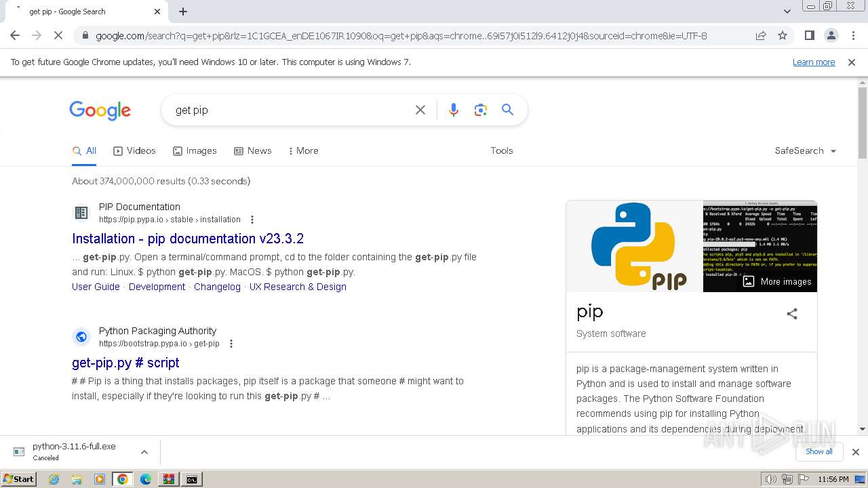Click the vertical page scrollbar
This screenshot has height=488, width=868.
[x=862, y=122]
